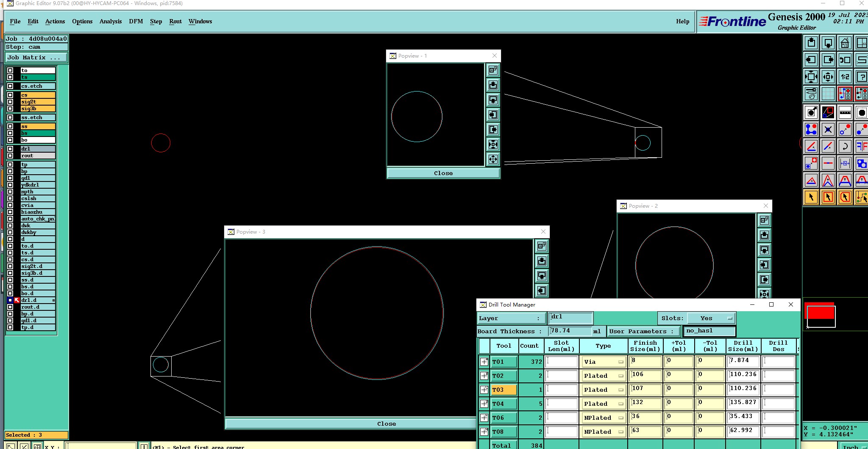This screenshot has height=449, width=868.
Task: Toggle display checkbox for layer npth
Action: click(10, 192)
